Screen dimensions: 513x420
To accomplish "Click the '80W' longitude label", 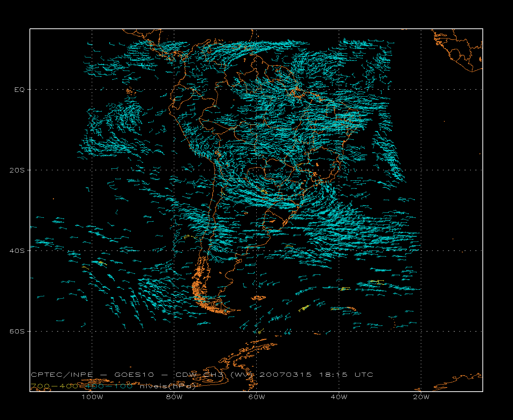I will pos(175,397).
